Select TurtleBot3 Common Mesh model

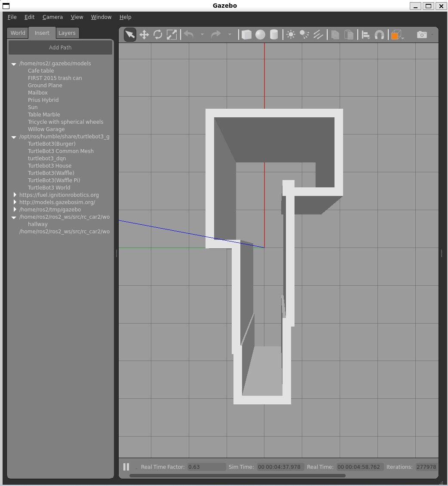(61, 151)
